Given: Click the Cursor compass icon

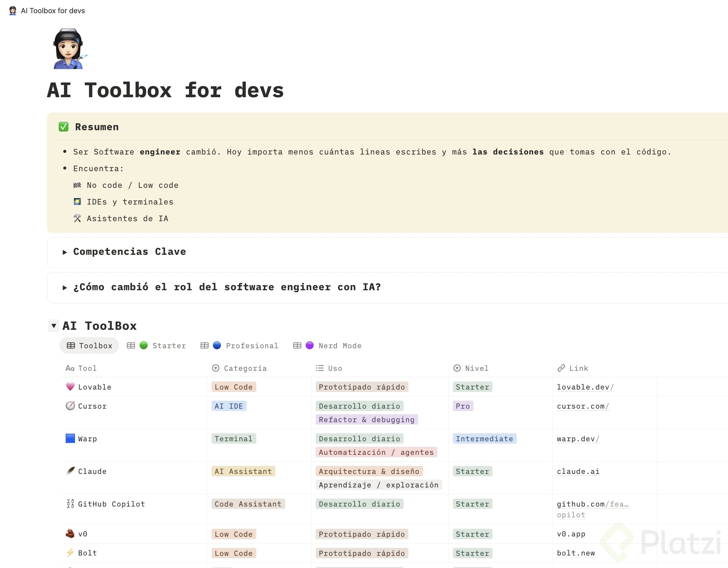Looking at the screenshot, I should point(70,406).
